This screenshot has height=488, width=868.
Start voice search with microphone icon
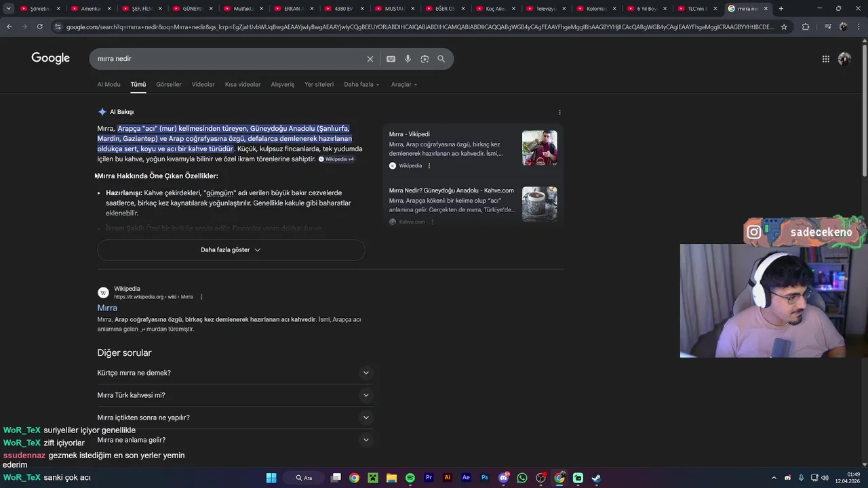408,59
